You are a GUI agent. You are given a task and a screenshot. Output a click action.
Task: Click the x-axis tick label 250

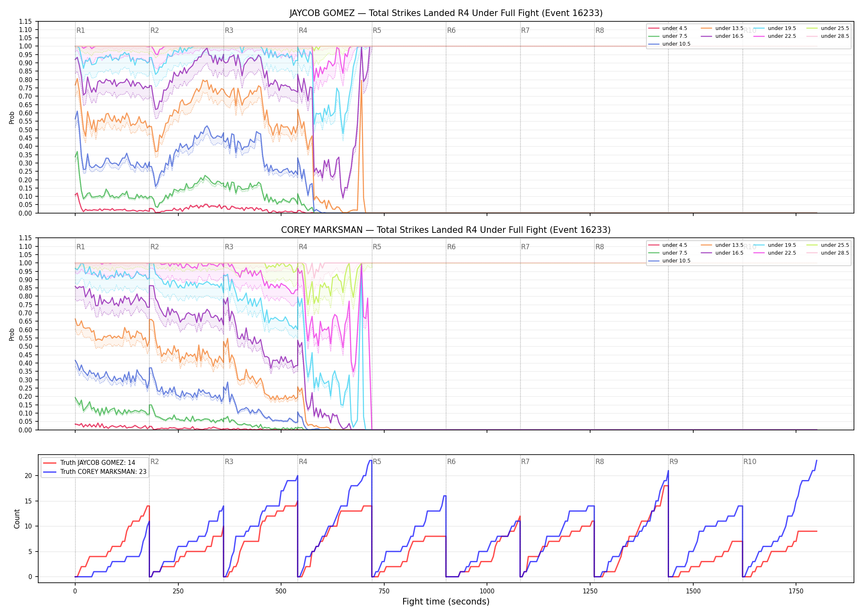tap(178, 591)
